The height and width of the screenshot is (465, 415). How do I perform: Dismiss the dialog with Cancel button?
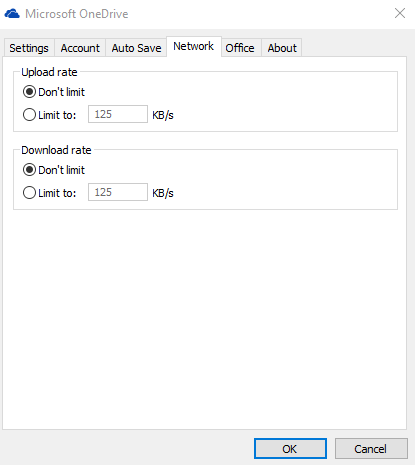point(371,449)
